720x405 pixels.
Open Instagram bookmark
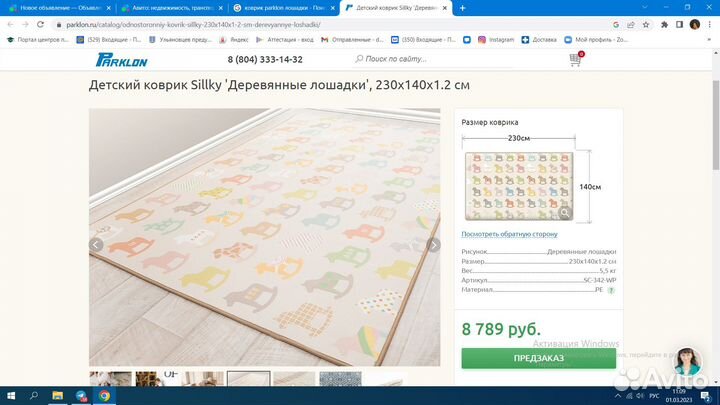496,40
